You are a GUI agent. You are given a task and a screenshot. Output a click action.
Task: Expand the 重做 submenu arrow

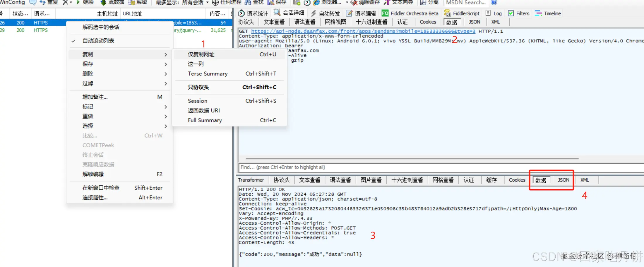point(166,116)
